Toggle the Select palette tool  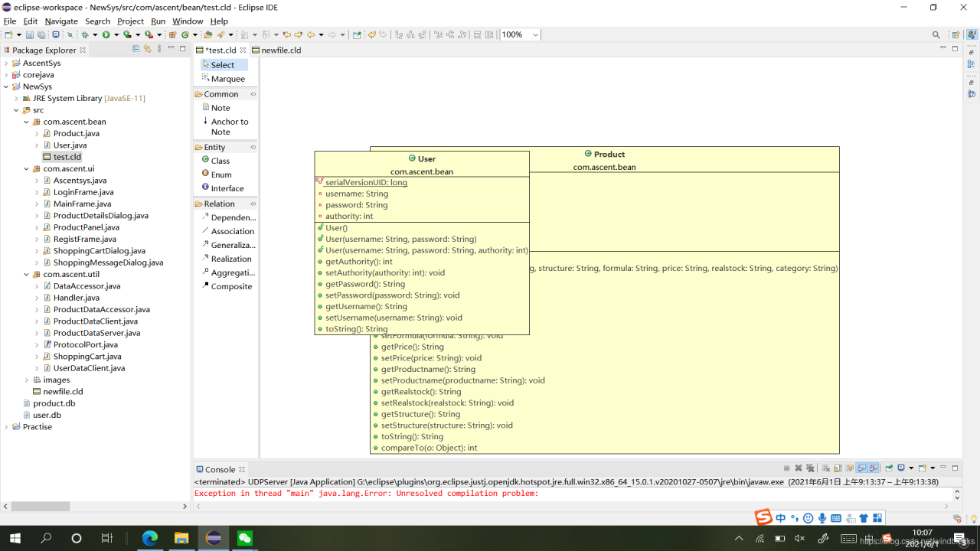point(224,65)
